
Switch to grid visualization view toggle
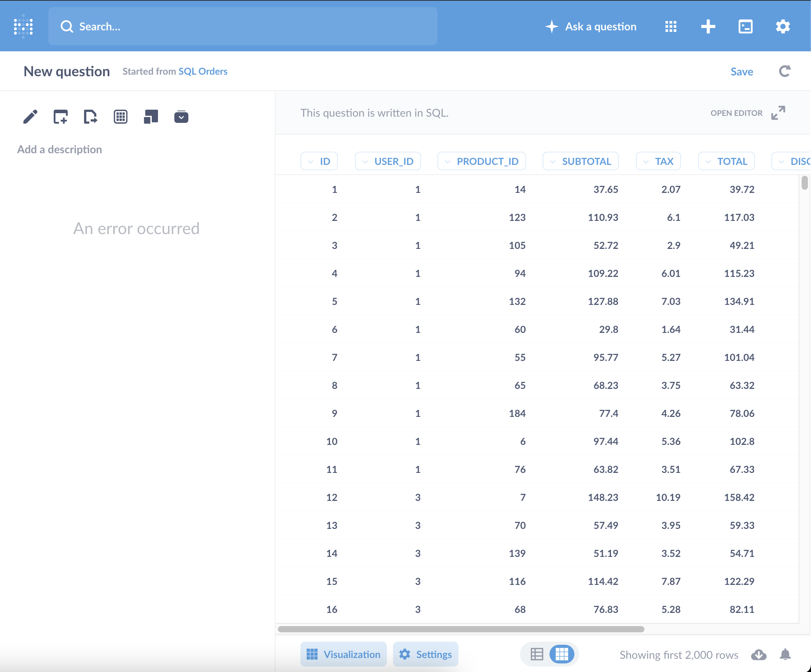(562, 654)
